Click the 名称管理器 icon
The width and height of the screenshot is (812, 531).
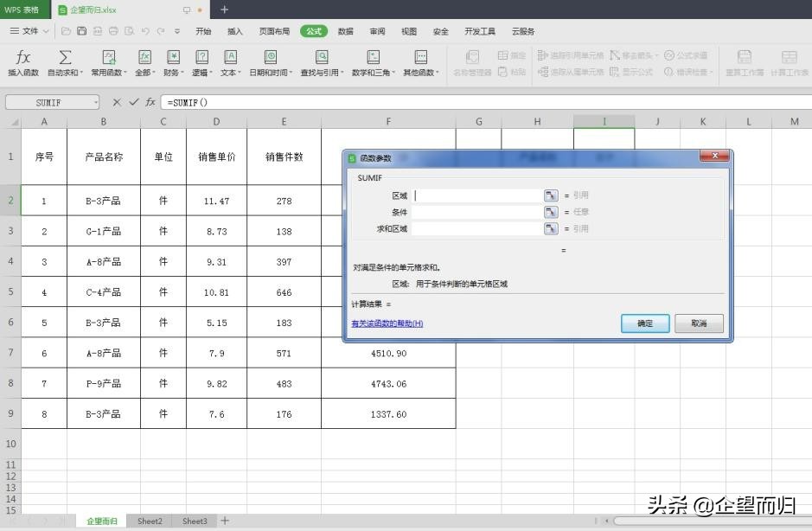pyautogui.click(x=472, y=57)
